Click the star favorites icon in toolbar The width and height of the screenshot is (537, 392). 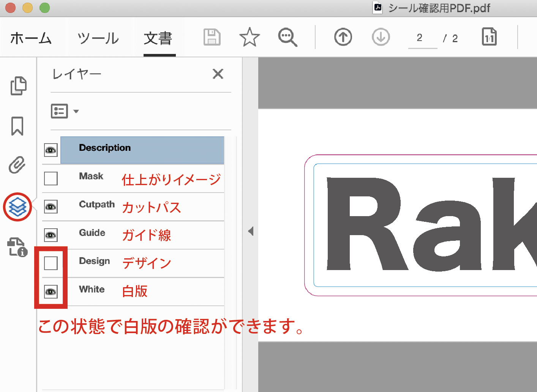[x=250, y=37]
